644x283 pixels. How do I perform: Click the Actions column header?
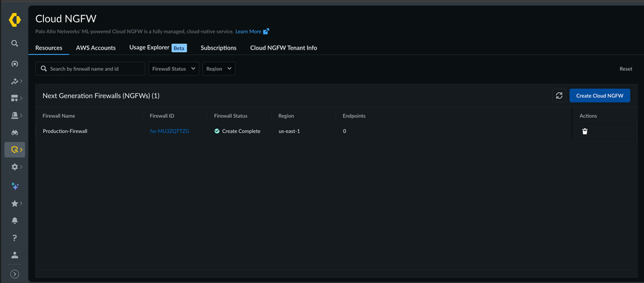coord(588,116)
